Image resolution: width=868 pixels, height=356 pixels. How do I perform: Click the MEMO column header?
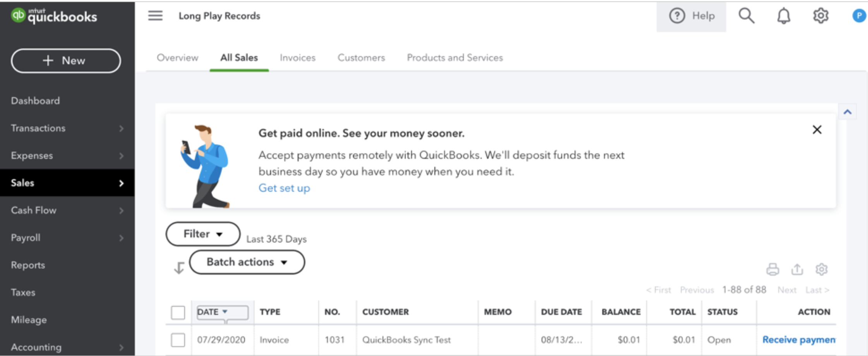tap(498, 312)
